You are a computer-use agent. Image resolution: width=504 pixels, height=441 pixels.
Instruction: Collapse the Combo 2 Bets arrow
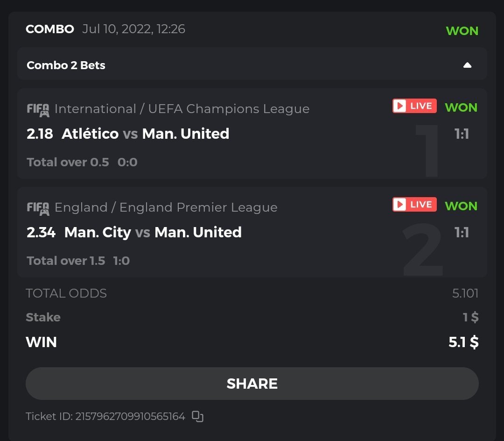(467, 65)
